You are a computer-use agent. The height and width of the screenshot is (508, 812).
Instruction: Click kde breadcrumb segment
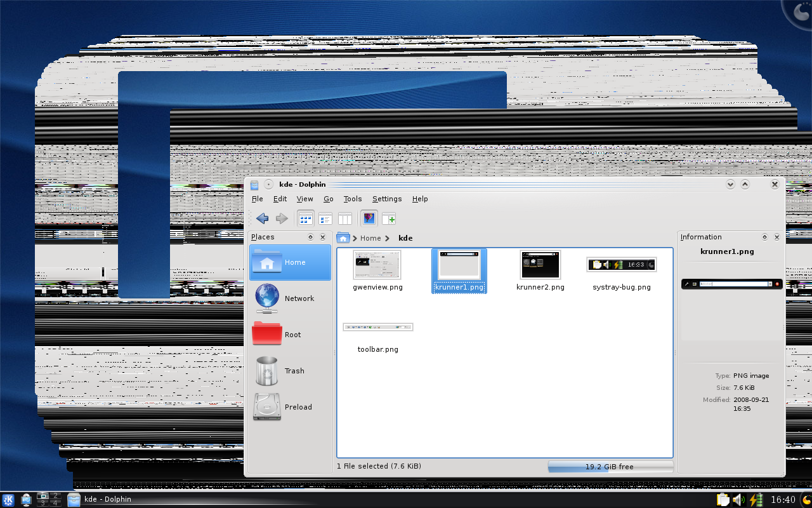click(405, 238)
